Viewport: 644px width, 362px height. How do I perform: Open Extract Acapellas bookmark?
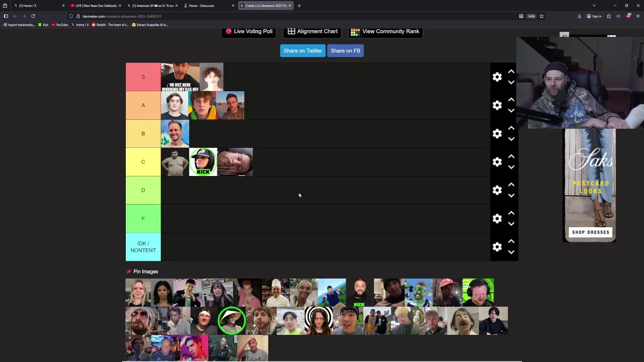pos(150,25)
